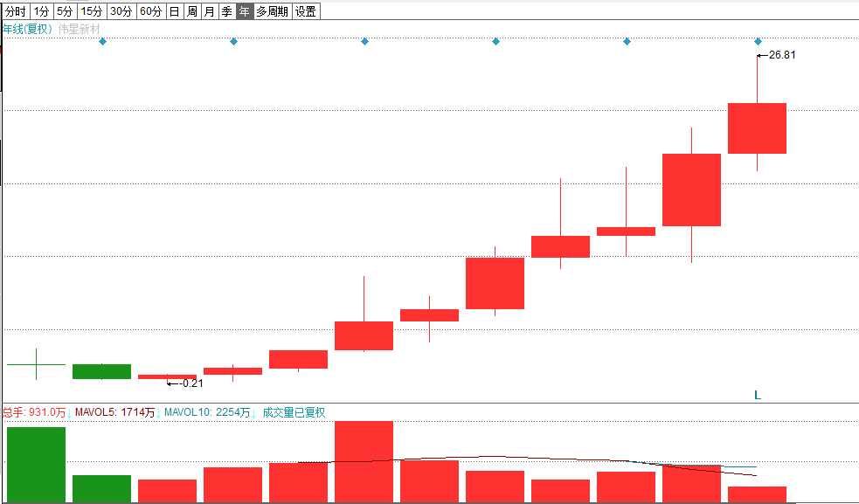Screen dimensions: 859x504
Task: Click the 26.81 high price label
Action: (782, 55)
